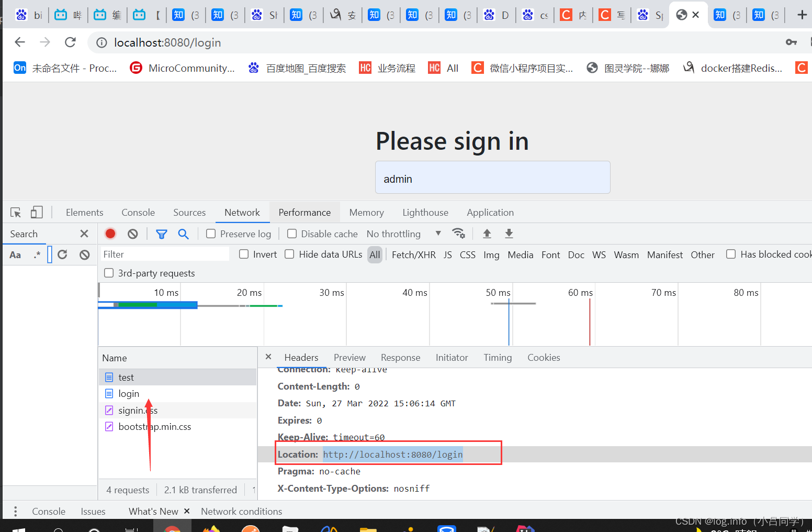Select the test request row
This screenshot has height=532, width=812.
point(178,377)
